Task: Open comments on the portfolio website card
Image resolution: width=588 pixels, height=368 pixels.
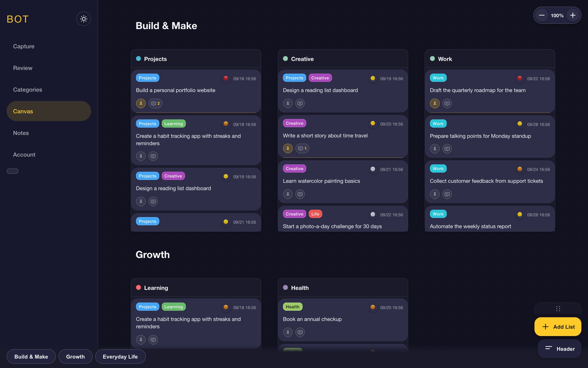Action: click(x=155, y=103)
